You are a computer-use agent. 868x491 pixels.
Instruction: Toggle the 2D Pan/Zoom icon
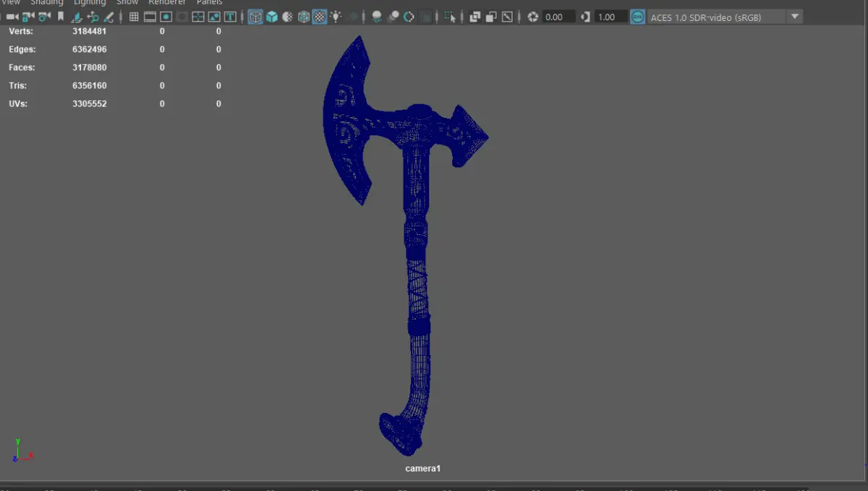click(93, 17)
